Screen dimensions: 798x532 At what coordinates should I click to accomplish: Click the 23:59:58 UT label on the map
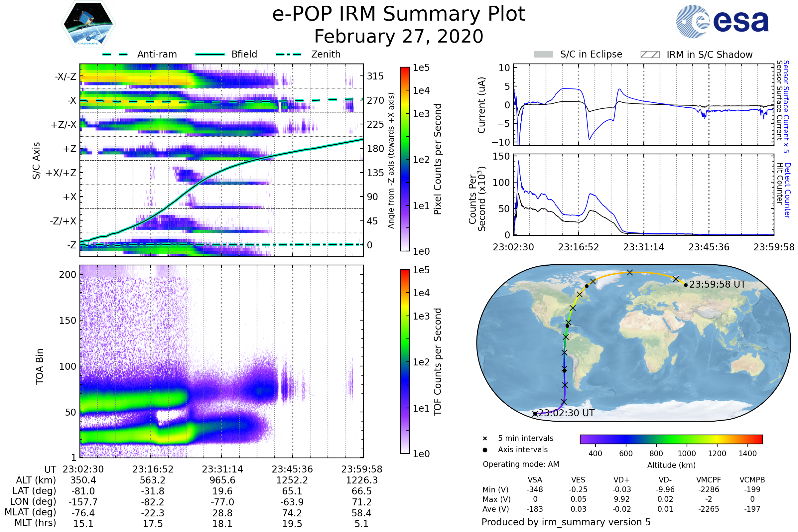coord(717,284)
